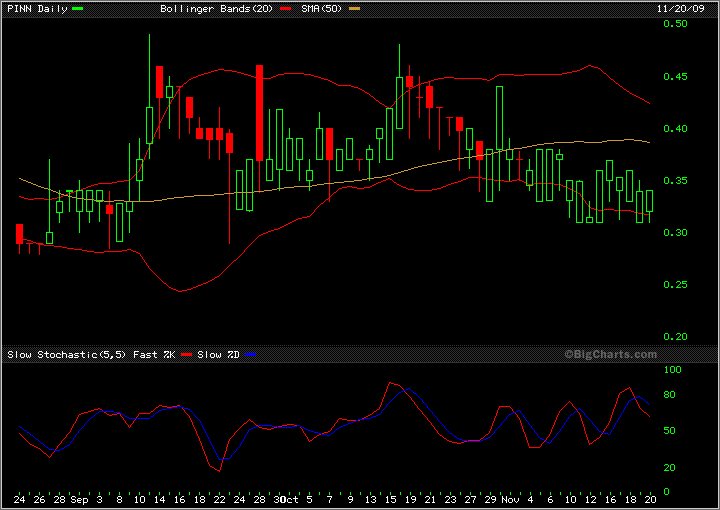Click the Nov month marker on date axis
The width and height of the screenshot is (720, 510).
(x=509, y=498)
